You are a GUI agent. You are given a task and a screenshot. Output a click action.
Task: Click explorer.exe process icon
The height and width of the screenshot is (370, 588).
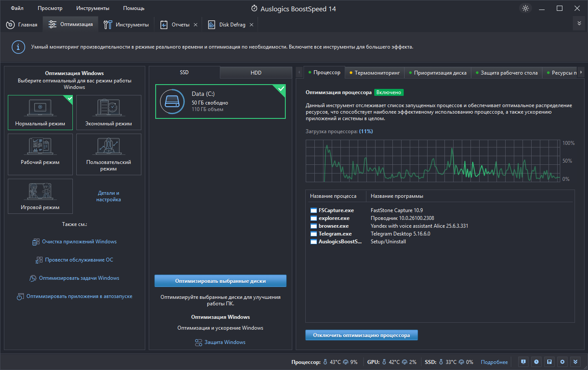coord(314,218)
